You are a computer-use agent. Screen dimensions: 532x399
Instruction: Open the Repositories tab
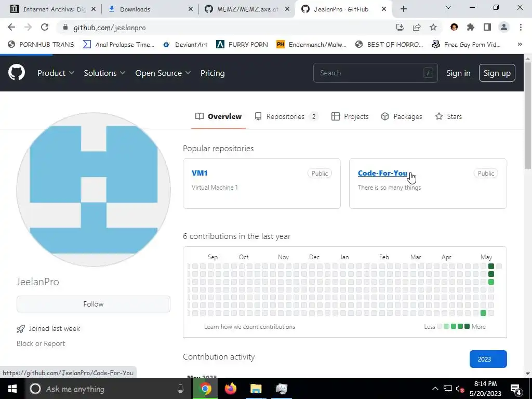point(286,116)
